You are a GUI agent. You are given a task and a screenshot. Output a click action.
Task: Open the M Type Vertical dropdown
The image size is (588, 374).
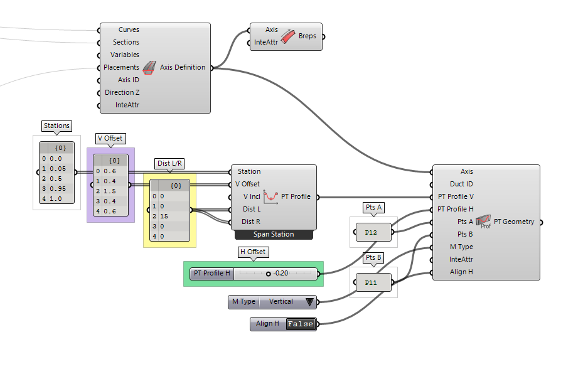281,302
